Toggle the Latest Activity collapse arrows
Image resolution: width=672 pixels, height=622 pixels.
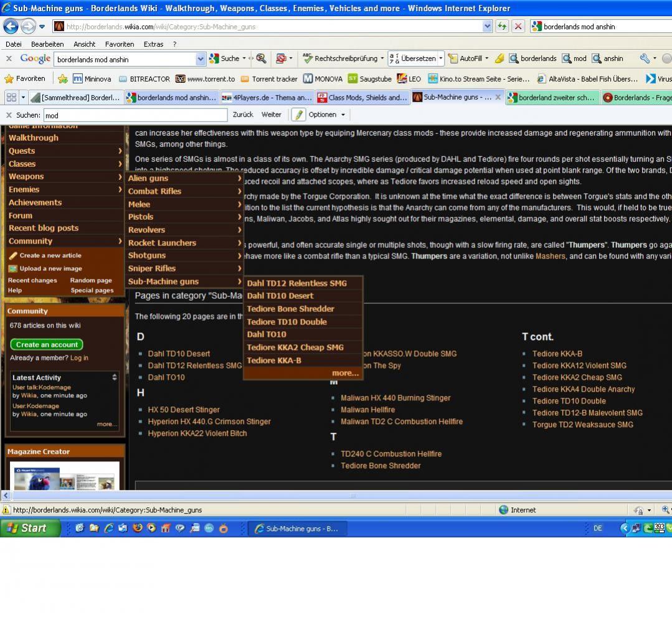pos(115,377)
